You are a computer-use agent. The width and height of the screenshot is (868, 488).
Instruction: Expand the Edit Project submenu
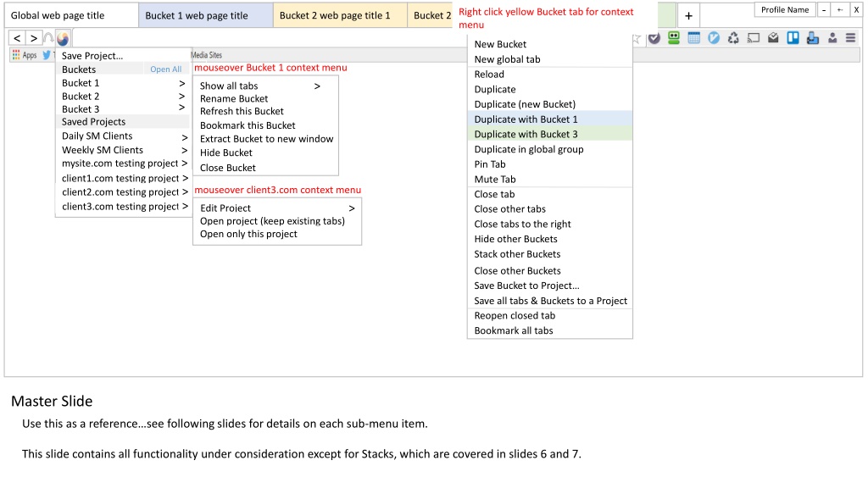[352, 208]
